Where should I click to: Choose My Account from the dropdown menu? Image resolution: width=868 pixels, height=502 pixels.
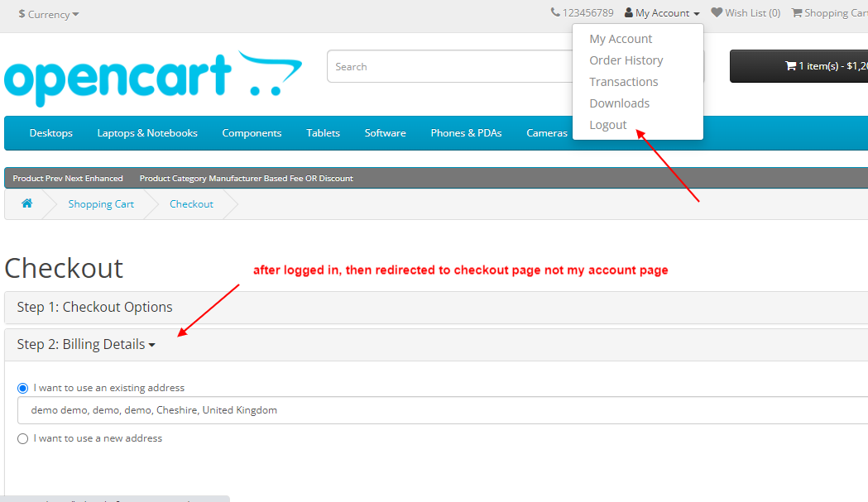coord(621,39)
